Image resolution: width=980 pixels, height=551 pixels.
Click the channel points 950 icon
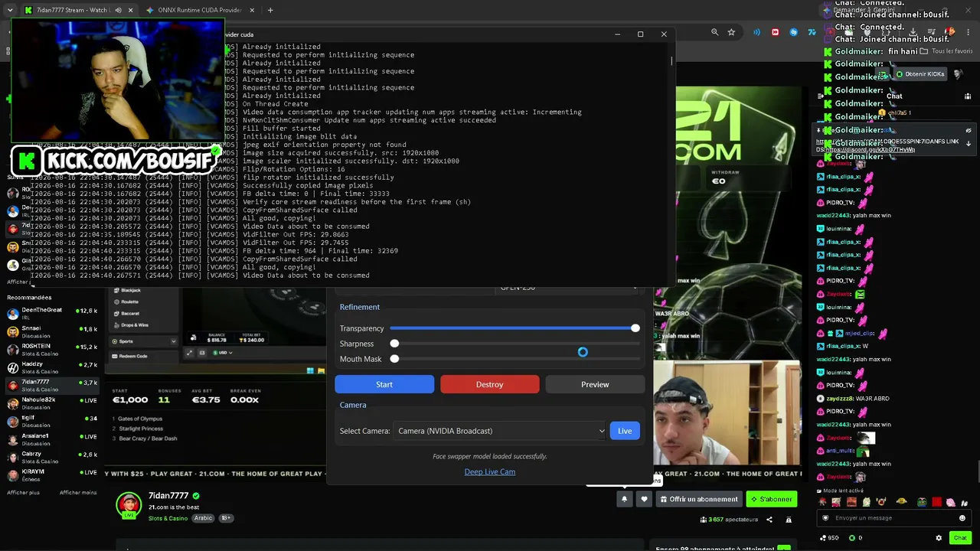pos(823,538)
